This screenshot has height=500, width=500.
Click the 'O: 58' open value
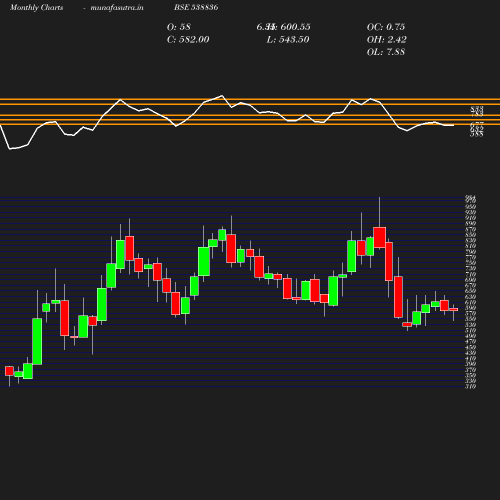click(x=179, y=27)
